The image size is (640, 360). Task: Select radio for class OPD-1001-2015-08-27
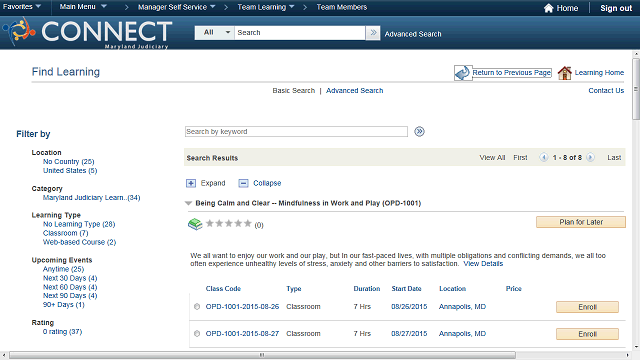pyautogui.click(x=197, y=333)
